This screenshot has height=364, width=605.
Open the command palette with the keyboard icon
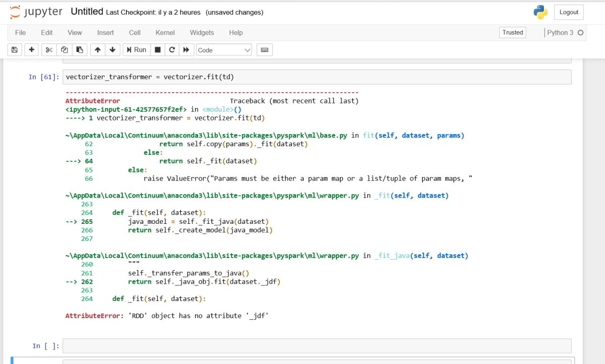[265, 50]
